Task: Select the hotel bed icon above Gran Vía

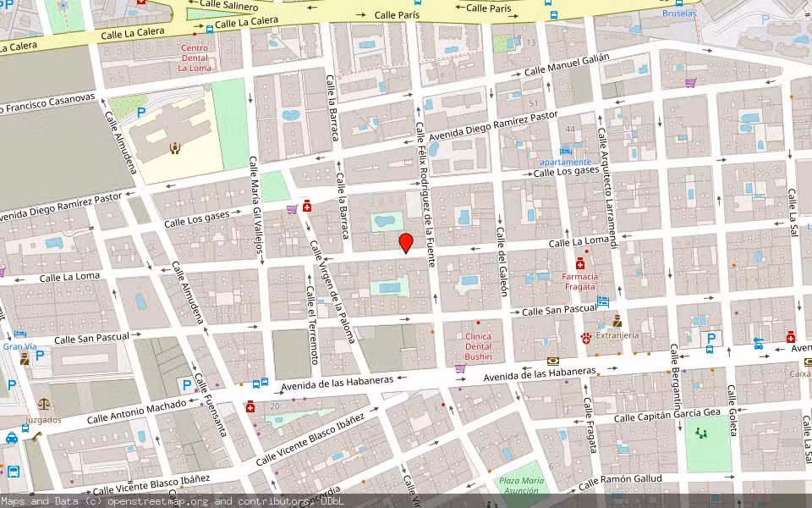Action: click(x=20, y=334)
